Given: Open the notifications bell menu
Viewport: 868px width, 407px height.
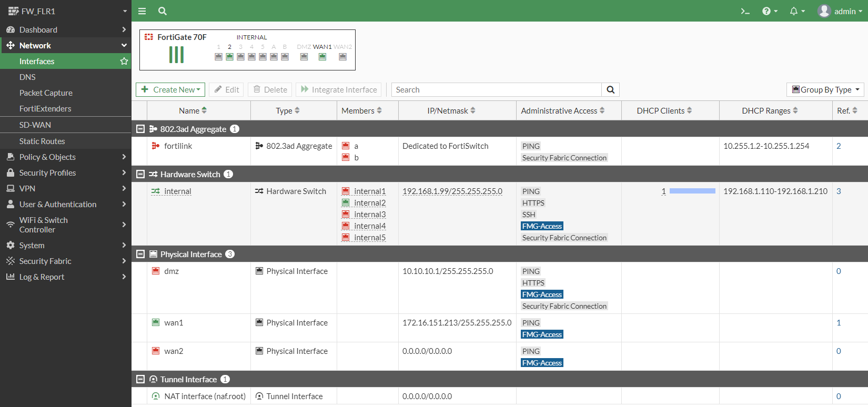Looking at the screenshot, I should 797,11.
